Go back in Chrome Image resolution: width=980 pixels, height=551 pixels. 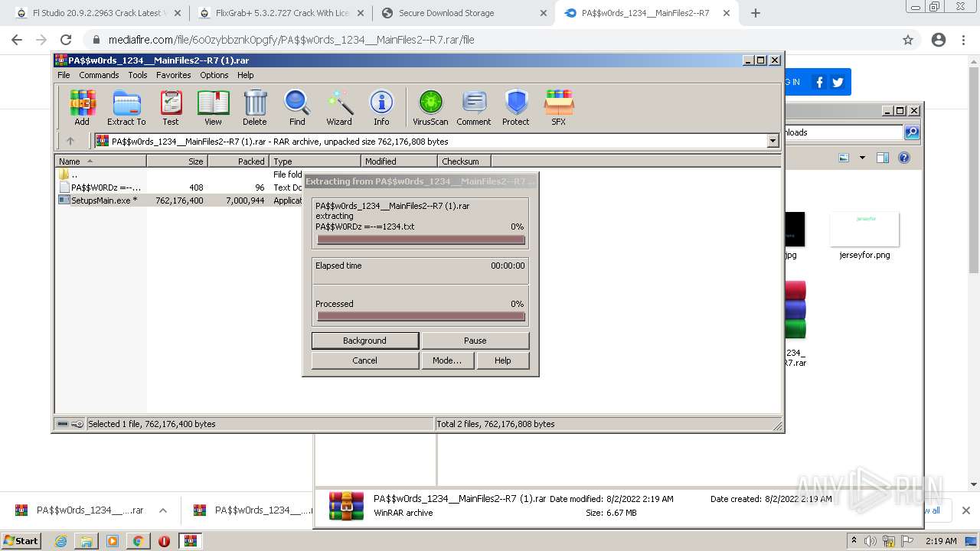(17, 40)
